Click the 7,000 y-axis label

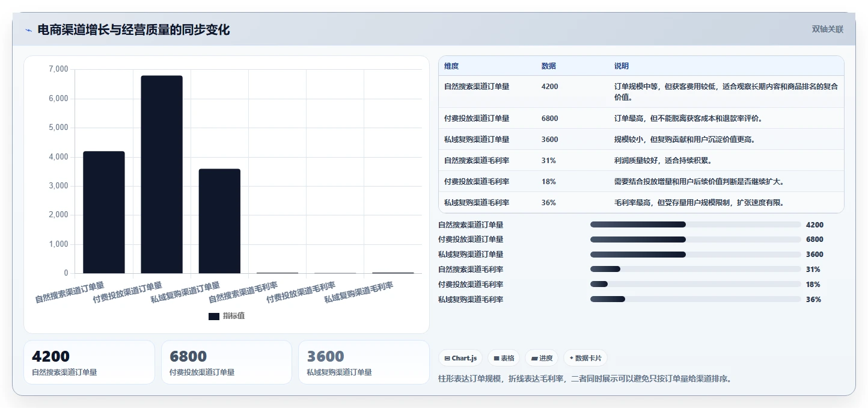tap(58, 69)
